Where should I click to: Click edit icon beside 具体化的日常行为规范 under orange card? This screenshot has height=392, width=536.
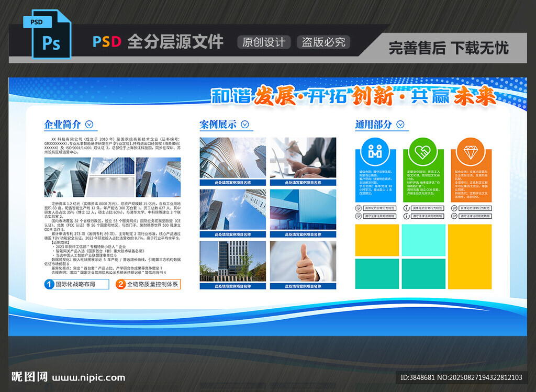454,208
